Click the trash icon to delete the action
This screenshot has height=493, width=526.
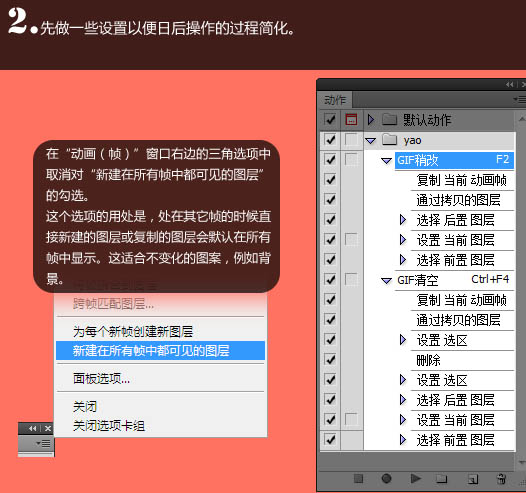(x=501, y=479)
